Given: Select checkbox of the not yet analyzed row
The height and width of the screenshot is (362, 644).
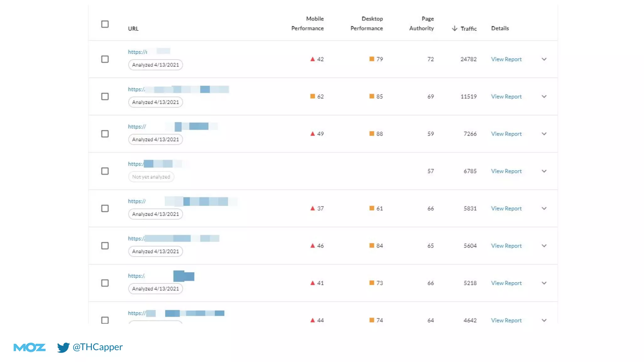Looking at the screenshot, I should [105, 171].
